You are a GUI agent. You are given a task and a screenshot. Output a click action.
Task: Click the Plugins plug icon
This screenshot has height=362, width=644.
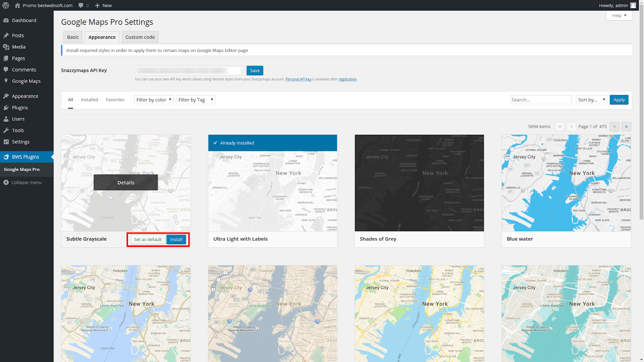click(6, 107)
